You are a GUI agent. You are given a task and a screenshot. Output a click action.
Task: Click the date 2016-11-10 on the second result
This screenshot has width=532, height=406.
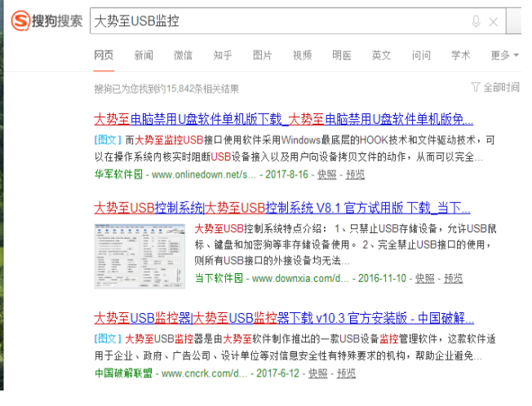click(382, 279)
